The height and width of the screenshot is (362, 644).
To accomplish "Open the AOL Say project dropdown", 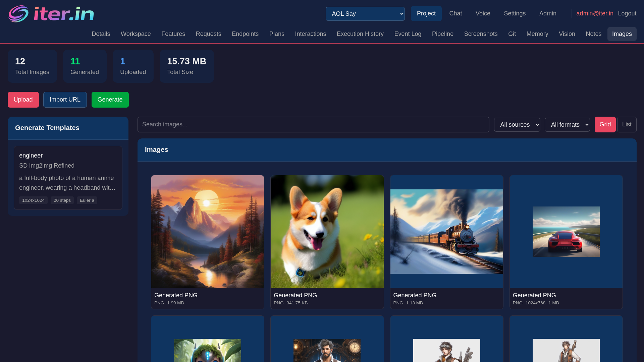I will click(x=365, y=14).
